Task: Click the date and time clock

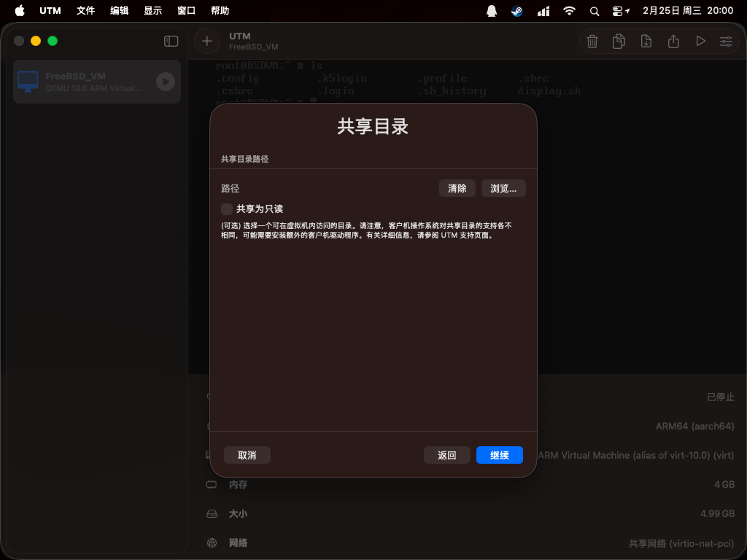Action: click(688, 10)
